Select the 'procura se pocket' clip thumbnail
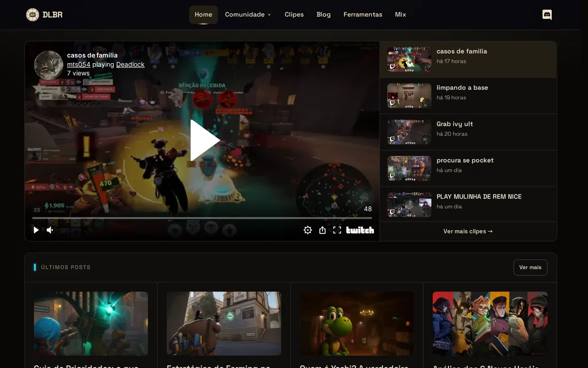588x368 pixels. (409, 168)
